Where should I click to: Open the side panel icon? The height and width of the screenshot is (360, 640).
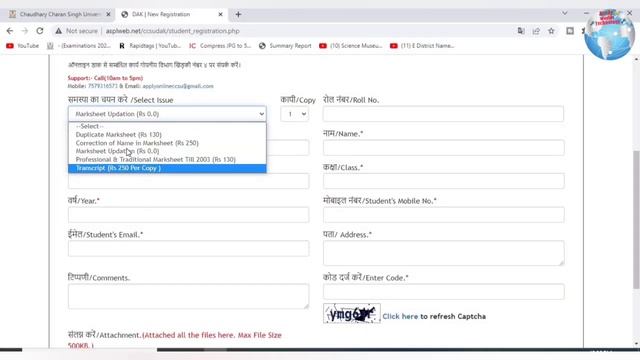570,31
